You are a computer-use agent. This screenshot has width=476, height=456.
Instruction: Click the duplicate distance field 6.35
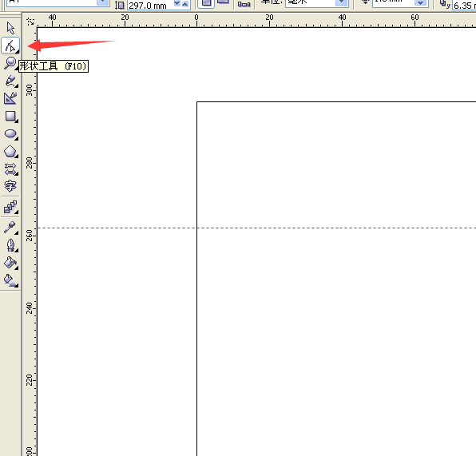pos(464,5)
